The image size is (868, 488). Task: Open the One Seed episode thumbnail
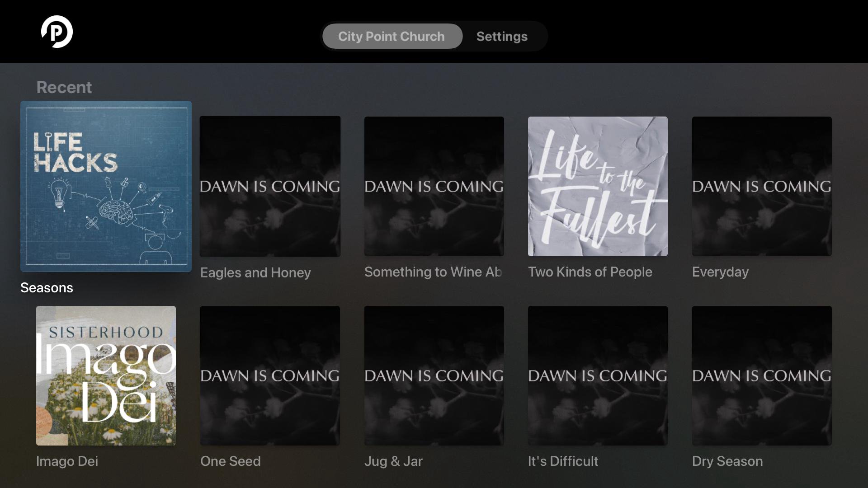[270, 375]
